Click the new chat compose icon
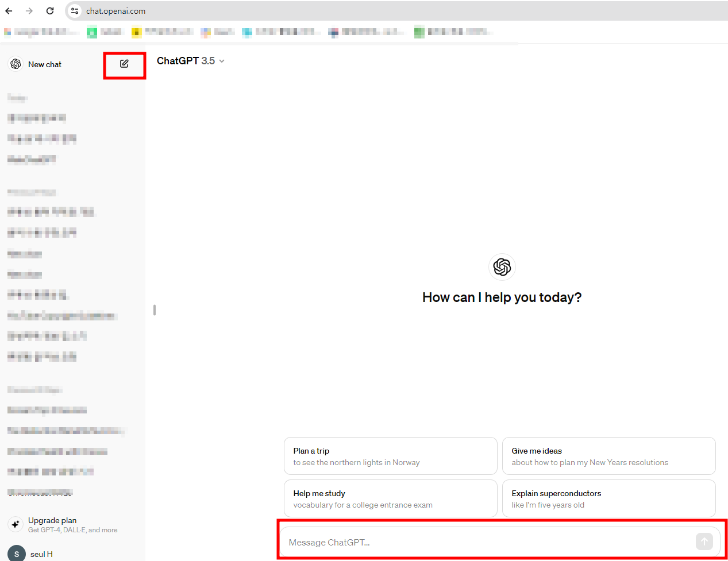This screenshot has height=561, width=728. [x=124, y=64]
